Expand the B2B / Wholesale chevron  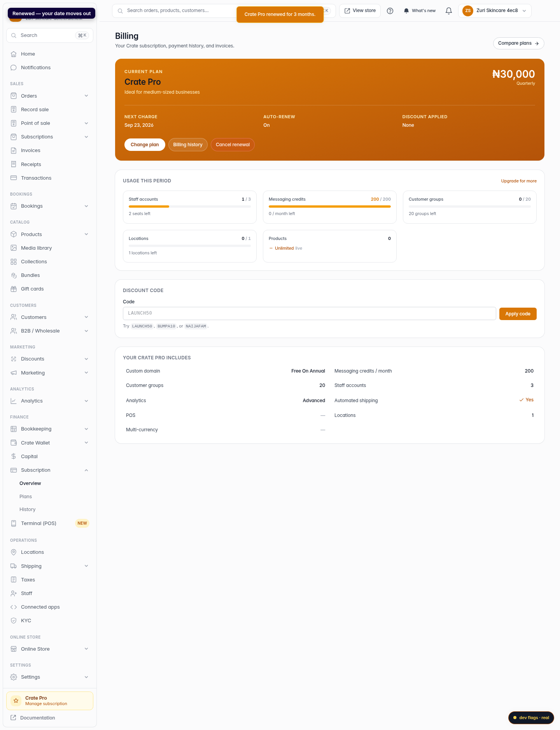point(86,331)
